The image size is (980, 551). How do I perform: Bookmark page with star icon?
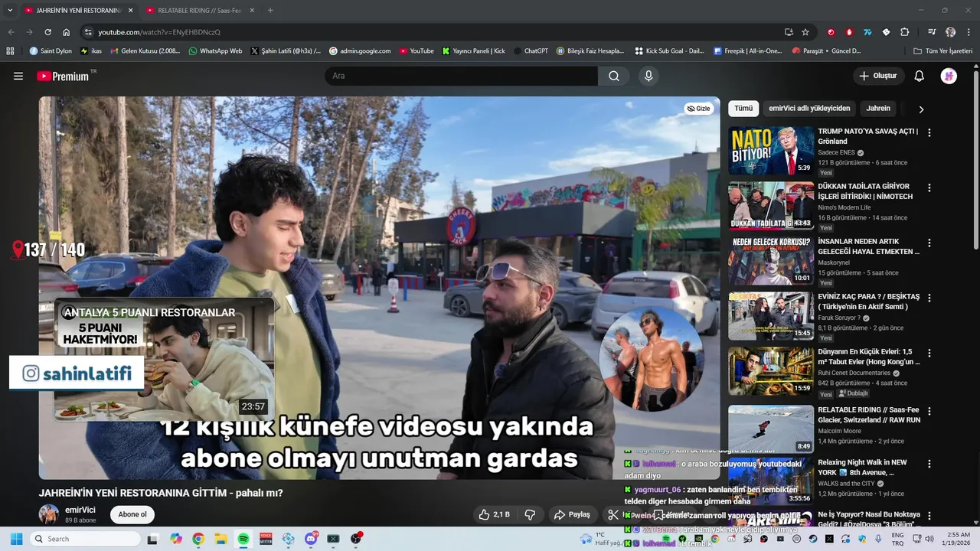(x=805, y=32)
